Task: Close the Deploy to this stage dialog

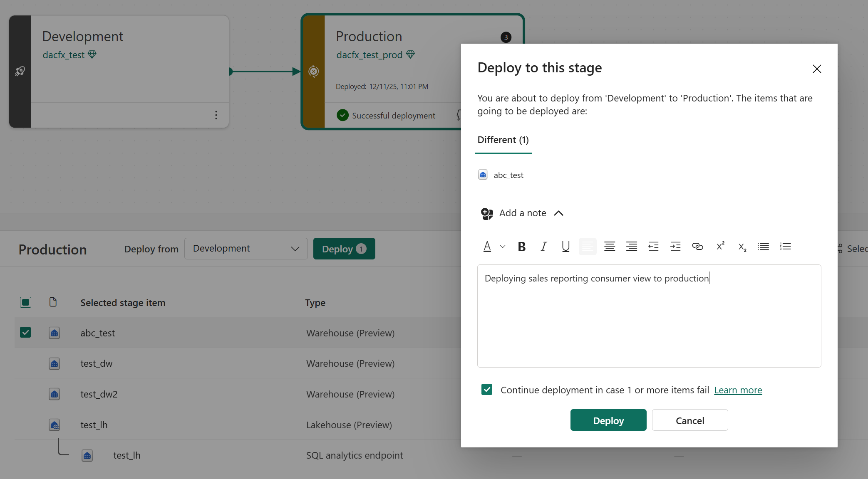Action: coord(817,69)
